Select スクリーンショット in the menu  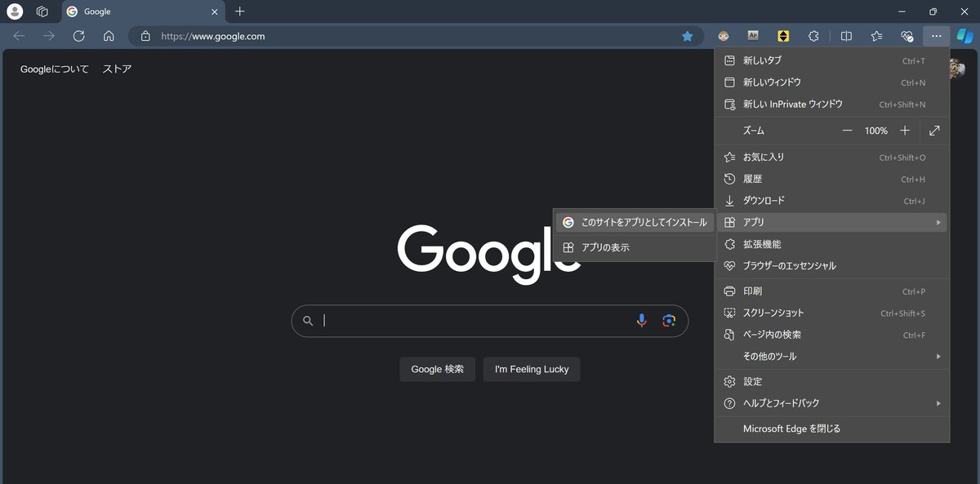832,313
